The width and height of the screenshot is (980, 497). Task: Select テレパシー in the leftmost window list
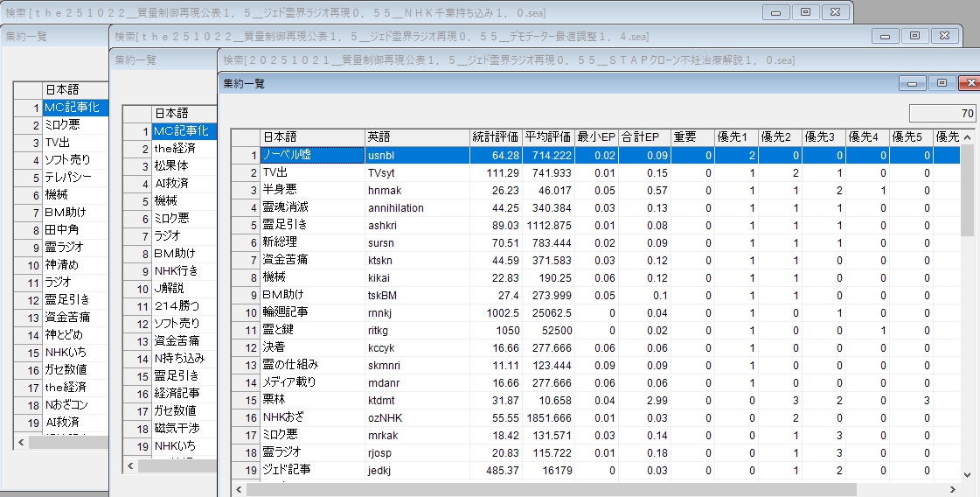pos(74,177)
